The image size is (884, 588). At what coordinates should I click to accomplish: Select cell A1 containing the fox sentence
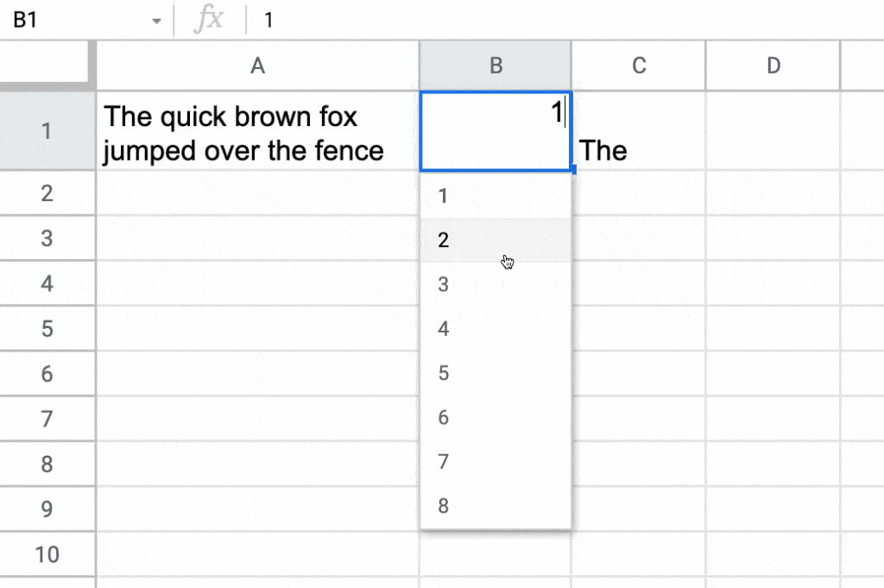coord(256,131)
